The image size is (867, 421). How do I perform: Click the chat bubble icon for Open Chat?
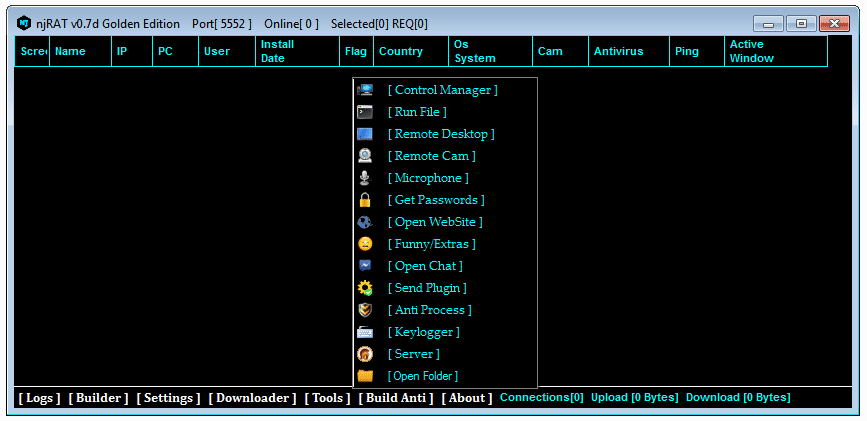365,266
